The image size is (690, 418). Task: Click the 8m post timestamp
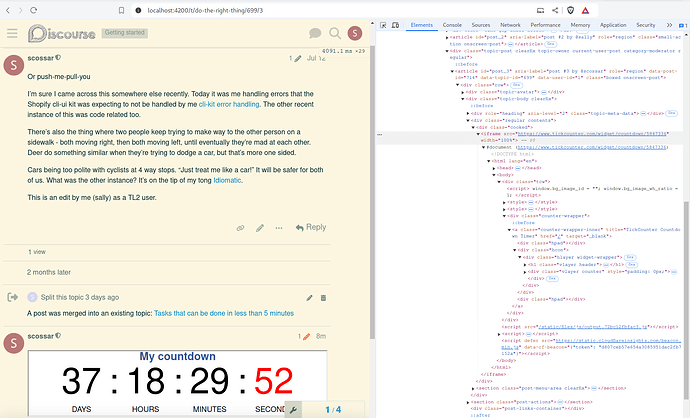click(x=321, y=336)
